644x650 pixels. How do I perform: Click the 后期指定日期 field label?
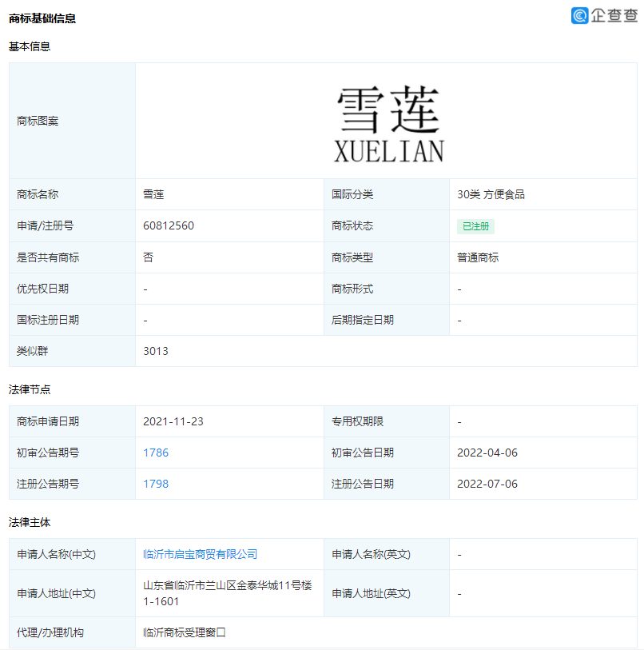tap(363, 320)
